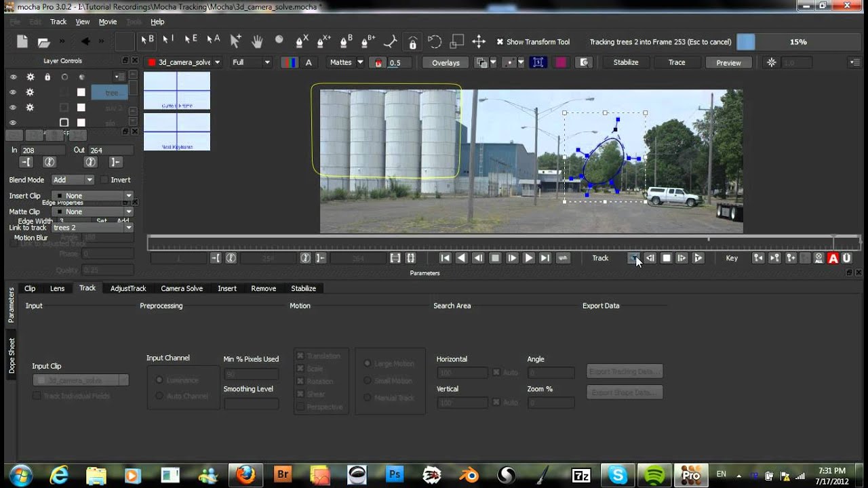
Task: Open the Help menu
Action: point(157,22)
